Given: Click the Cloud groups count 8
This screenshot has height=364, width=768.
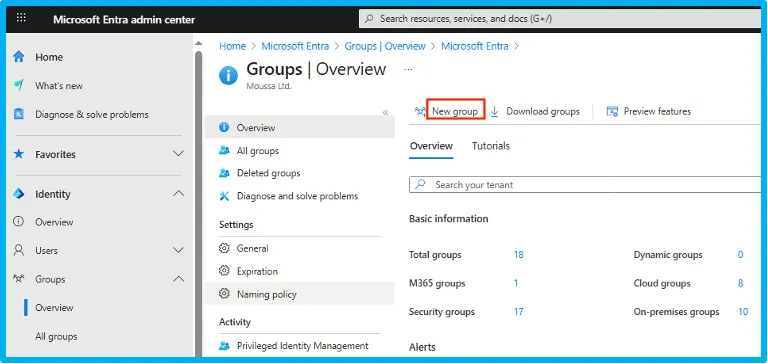Looking at the screenshot, I should click(741, 283).
